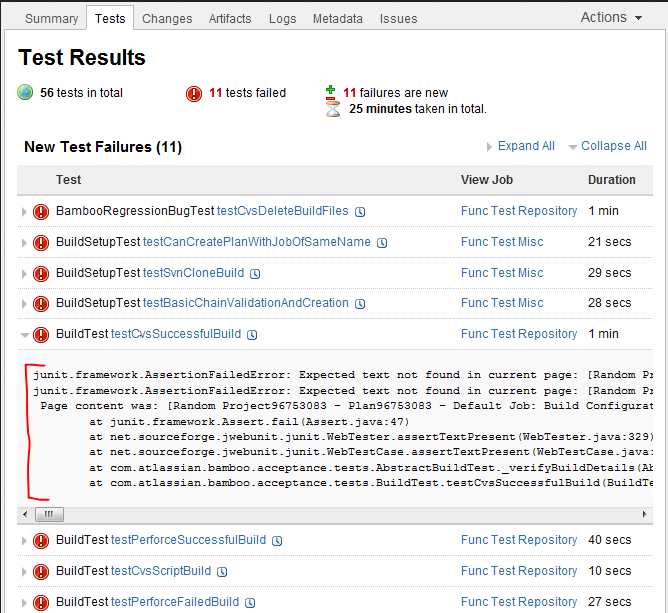668x613 pixels.
Task: Click the horizontal scrollbar thumb
Action: click(x=49, y=515)
